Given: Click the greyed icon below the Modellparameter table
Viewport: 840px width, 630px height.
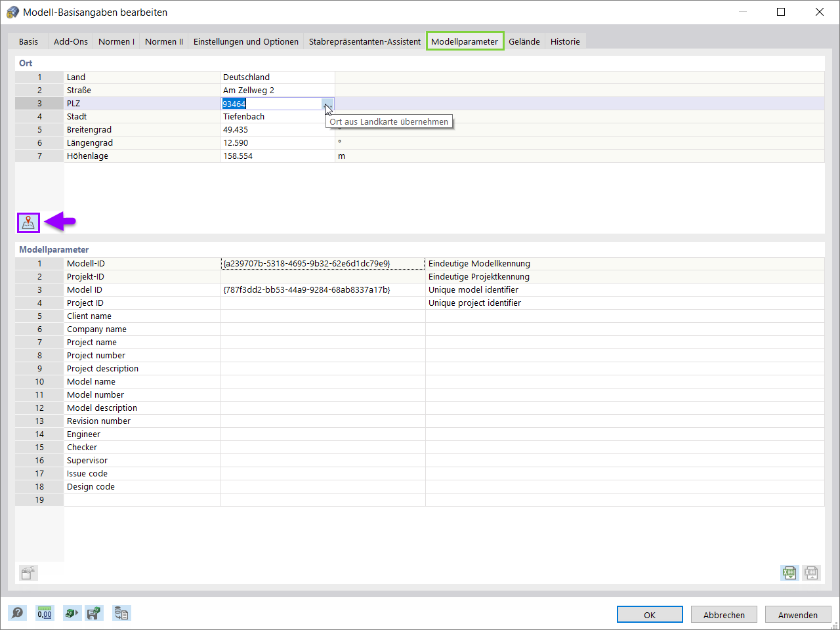Looking at the screenshot, I should (x=28, y=573).
